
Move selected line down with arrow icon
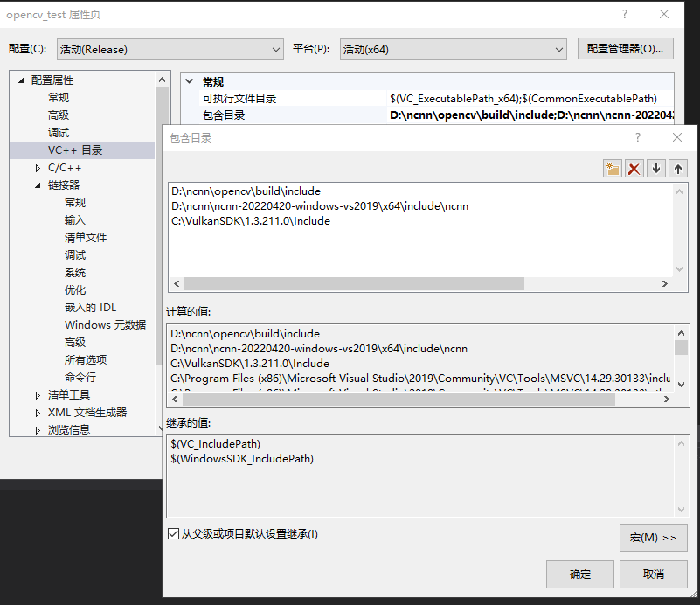[x=655, y=169]
